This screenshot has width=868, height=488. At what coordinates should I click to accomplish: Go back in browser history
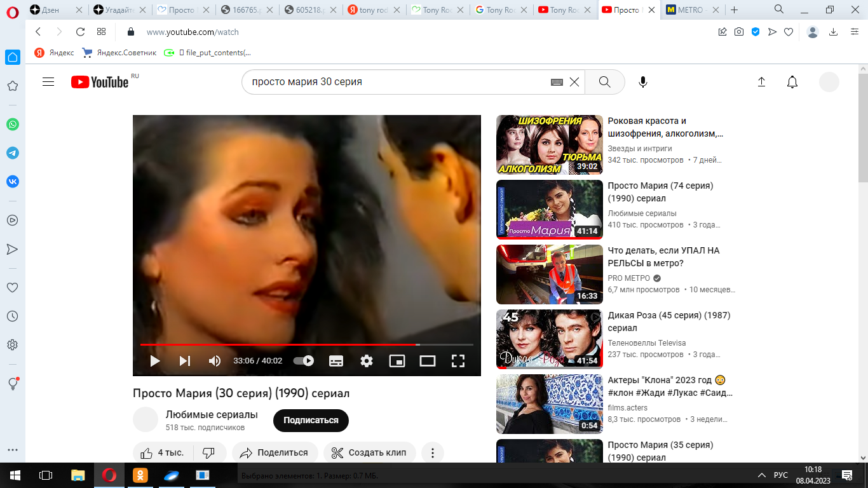pyautogui.click(x=38, y=32)
